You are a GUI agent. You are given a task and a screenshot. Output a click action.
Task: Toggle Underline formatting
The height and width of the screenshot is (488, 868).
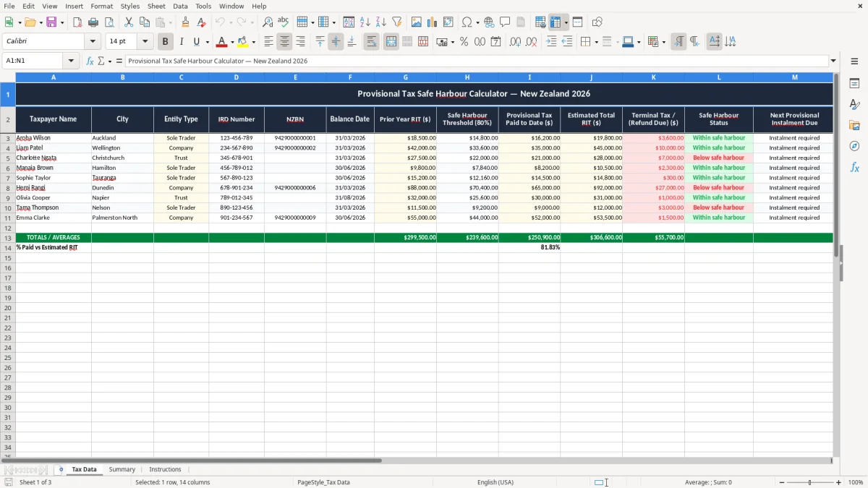pos(196,42)
